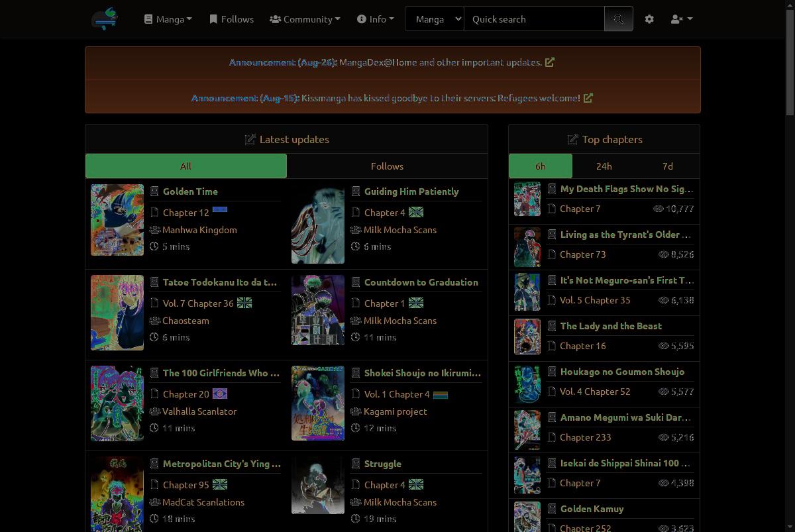Switch to the 24h Top chapters tab

[604, 166]
